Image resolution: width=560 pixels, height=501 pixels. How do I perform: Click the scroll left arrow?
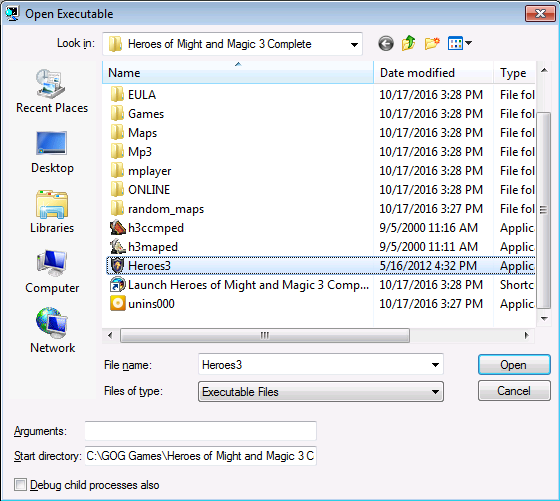(x=110, y=335)
